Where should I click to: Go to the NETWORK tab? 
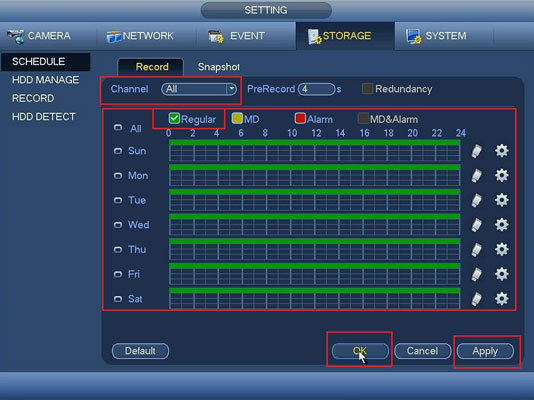click(x=140, y=36)
